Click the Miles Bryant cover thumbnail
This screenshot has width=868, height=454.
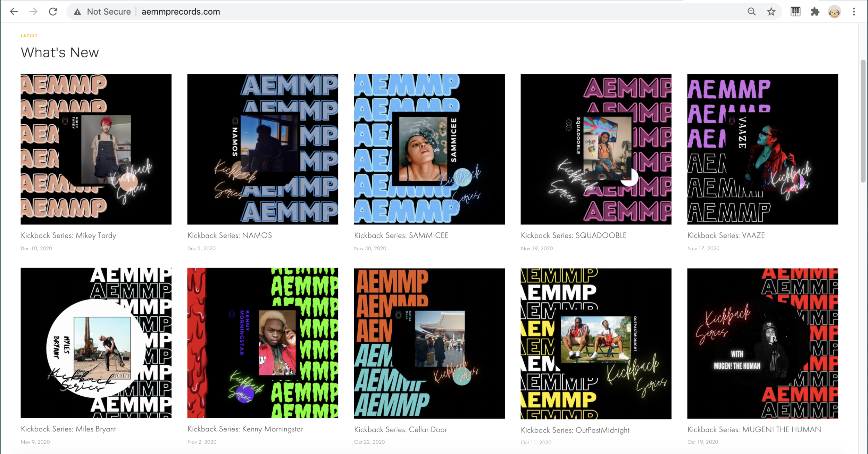tap(96, 342)
